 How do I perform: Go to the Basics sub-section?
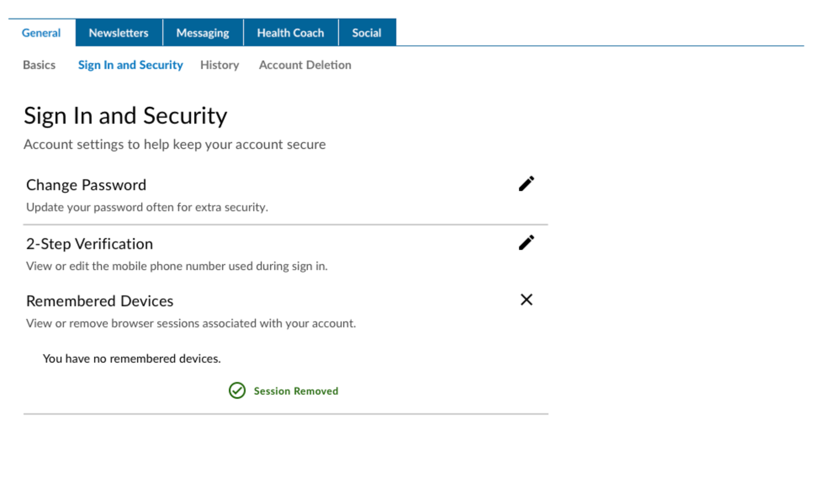[x=39, y=65]
